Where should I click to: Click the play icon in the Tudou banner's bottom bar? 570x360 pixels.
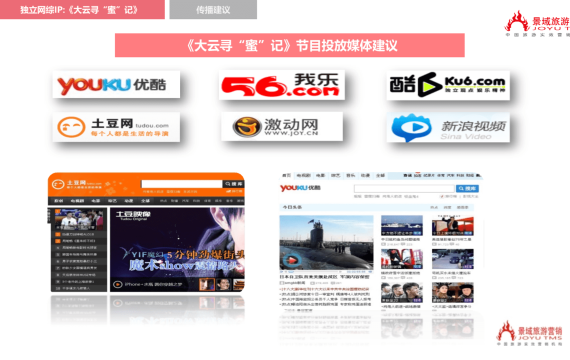pyautogui.click(x=117, y=284)
